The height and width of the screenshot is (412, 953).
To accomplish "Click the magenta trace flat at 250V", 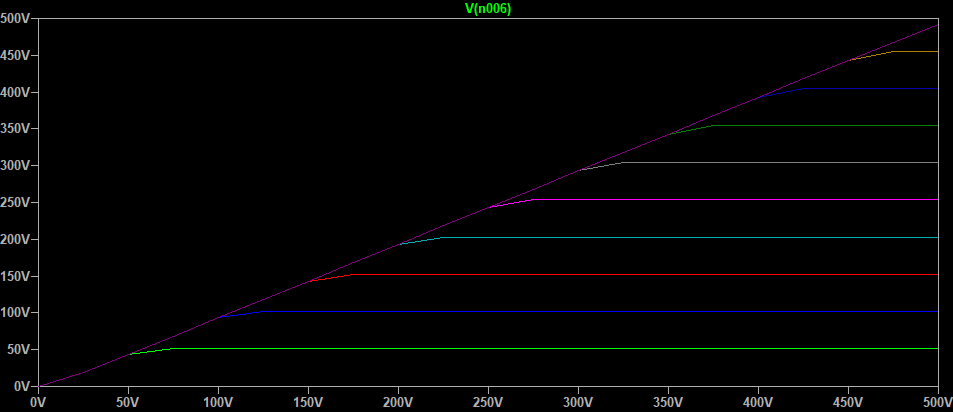I will point(735,199).
